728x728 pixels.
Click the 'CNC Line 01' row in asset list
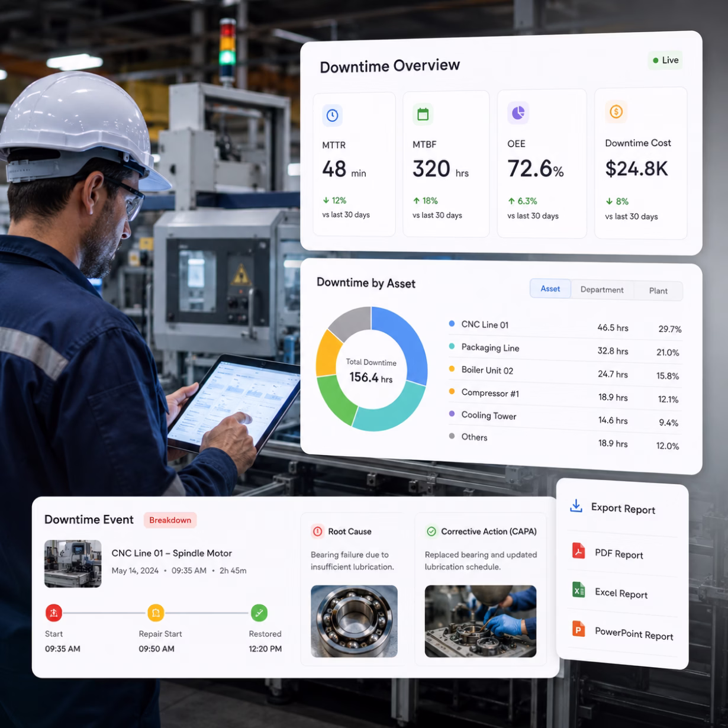(565, 326)
